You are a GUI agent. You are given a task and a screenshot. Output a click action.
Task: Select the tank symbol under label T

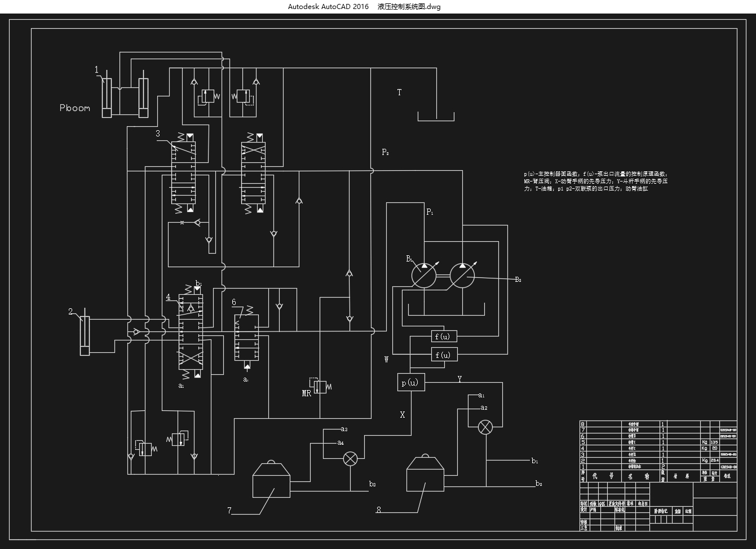pos(436,117)
